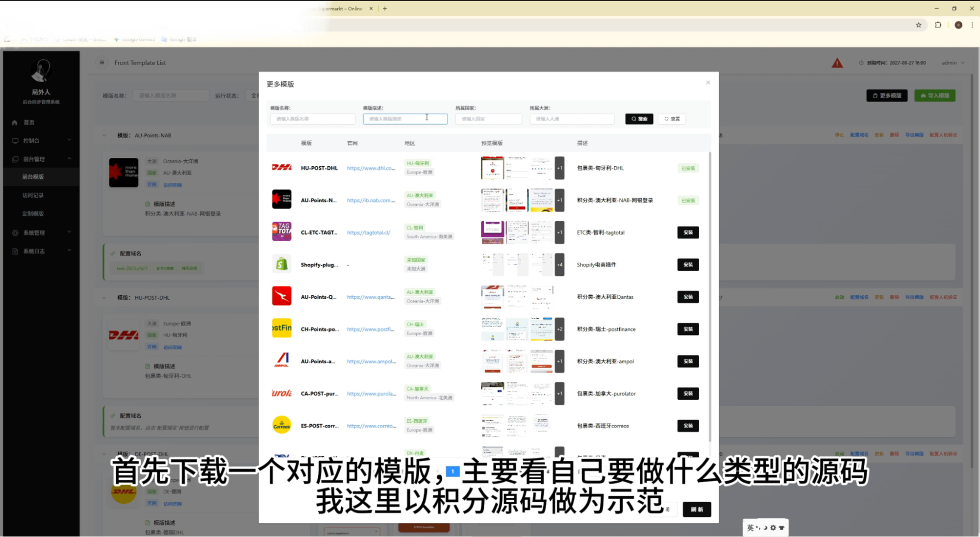Collapse the 前台管理 sidebar menu
This screenshot has height=537, width=980.
click(41, 159)
